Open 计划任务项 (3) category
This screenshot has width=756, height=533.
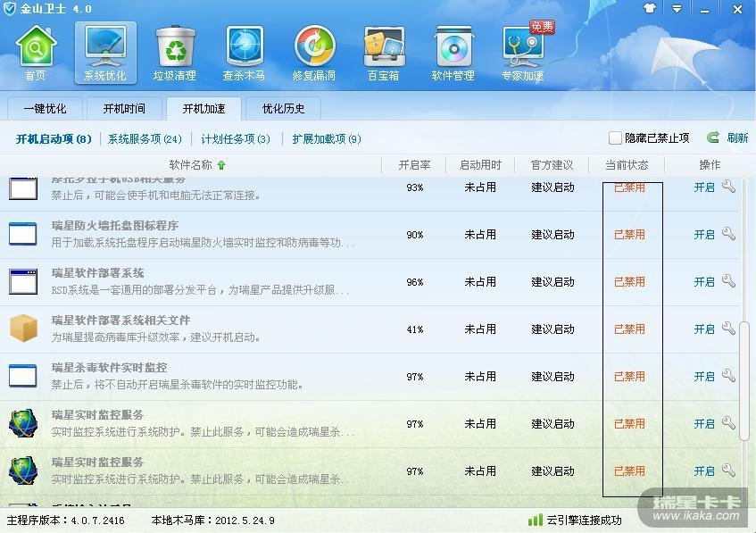click(236, 139)
